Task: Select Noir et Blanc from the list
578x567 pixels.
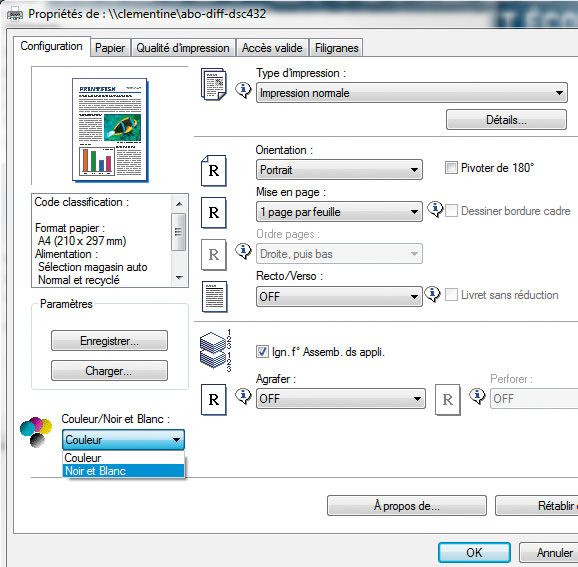Action: pyautogui.click(x=123, y=471)
